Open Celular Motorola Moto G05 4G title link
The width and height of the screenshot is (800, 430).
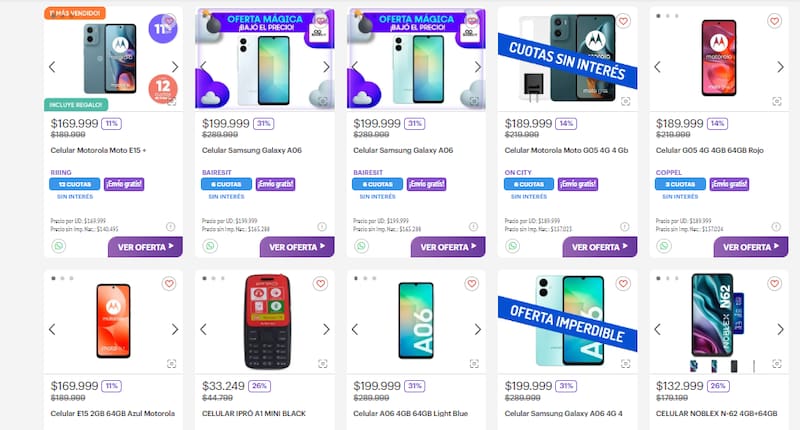[566, 150]
